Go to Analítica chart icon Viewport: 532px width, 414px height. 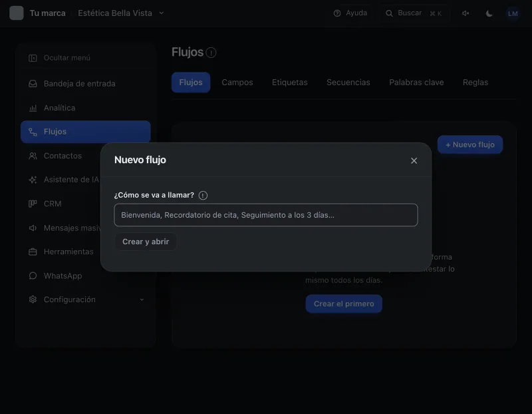pos(33,108)
